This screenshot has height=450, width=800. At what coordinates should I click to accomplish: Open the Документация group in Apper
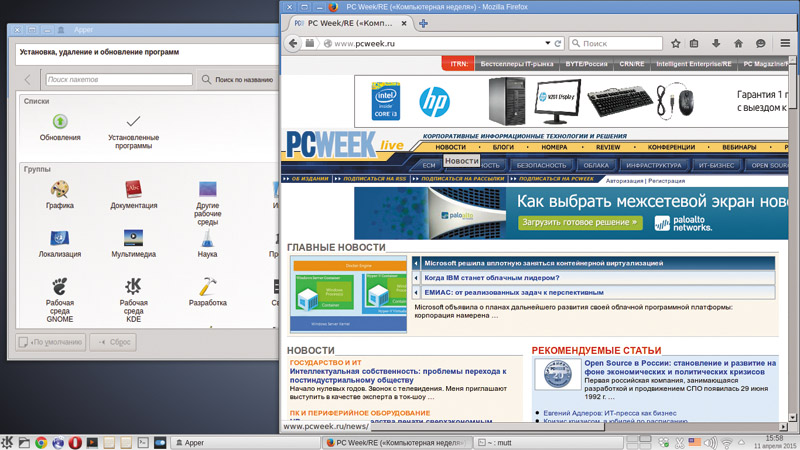click(x=134, y=195)
